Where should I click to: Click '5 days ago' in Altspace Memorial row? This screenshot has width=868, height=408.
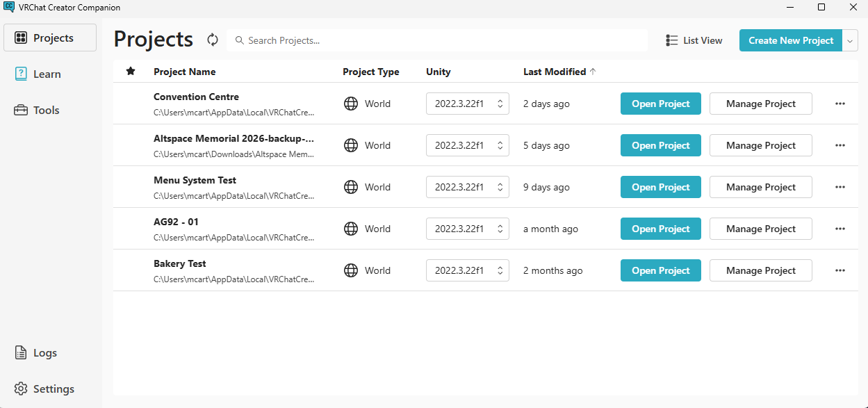546,145
